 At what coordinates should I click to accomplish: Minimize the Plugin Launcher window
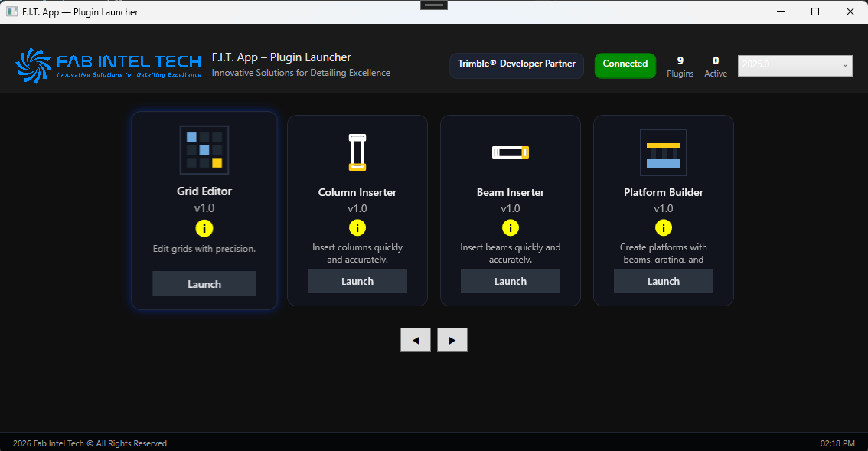point(781,11)
